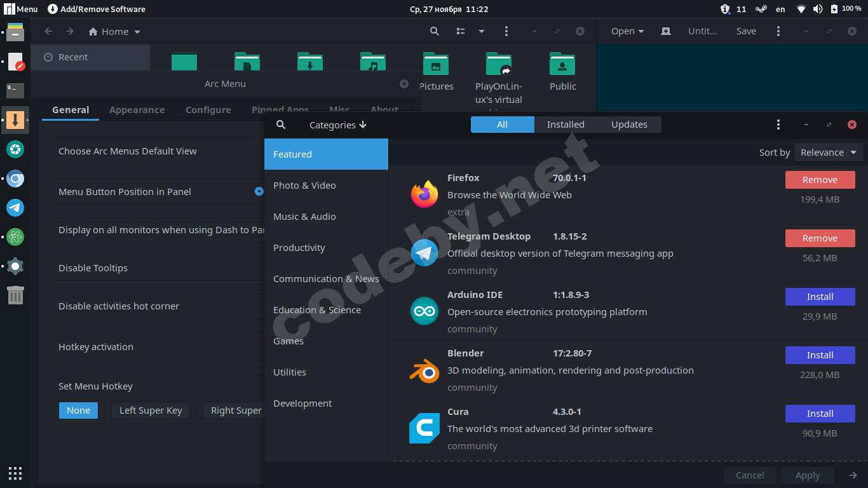Select the Music & Audio category

pos(326,217)
